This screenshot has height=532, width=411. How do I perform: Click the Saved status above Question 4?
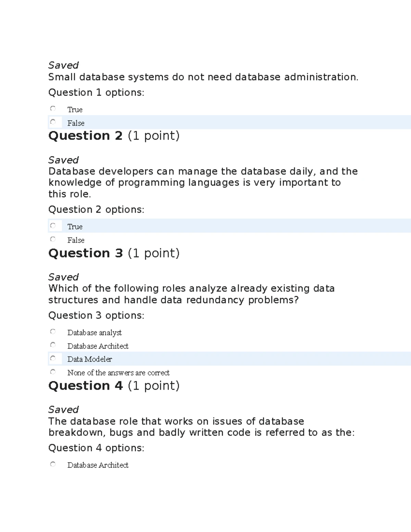click(x=63, y=409)
